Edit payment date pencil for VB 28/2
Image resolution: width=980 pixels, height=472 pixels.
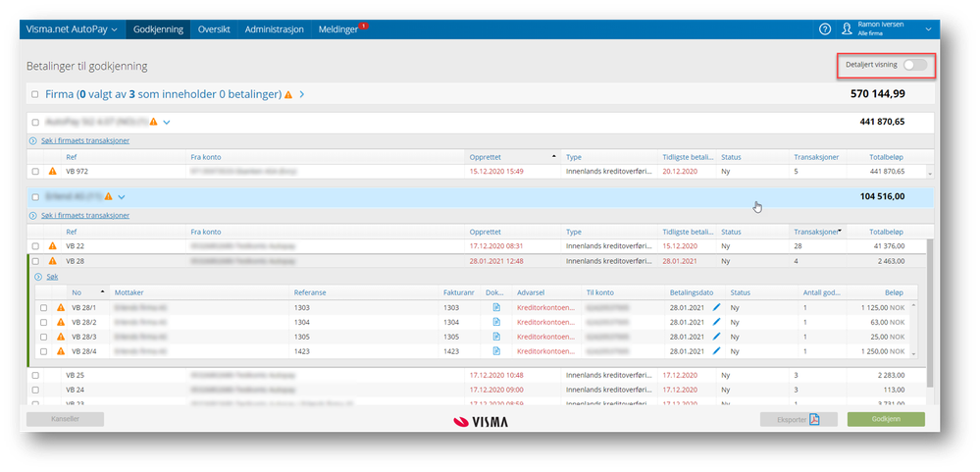click(x=716, y=322)
